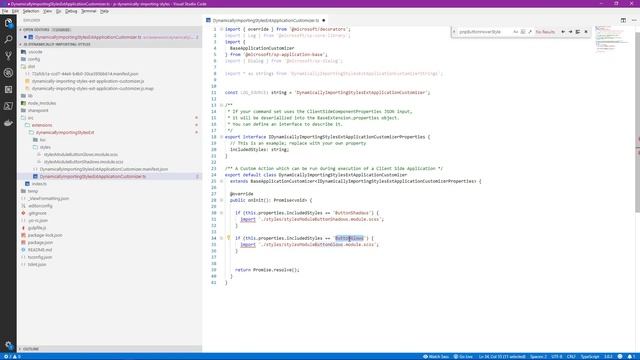Close the open editor tab via its dot
Image resolution: width=640 pixels, height=360 pixels.
click(x=324, y=20)
